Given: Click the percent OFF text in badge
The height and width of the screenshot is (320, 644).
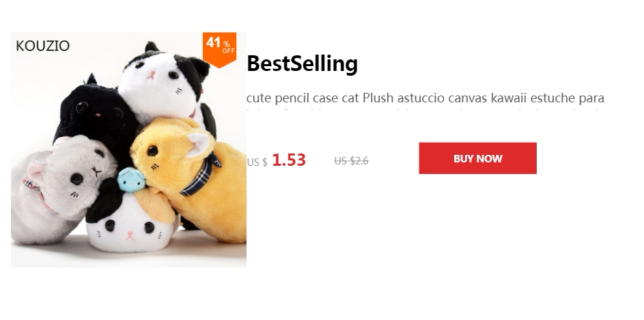Looking at the screenshot, I should pyautogui.click(x=228, y=48).
